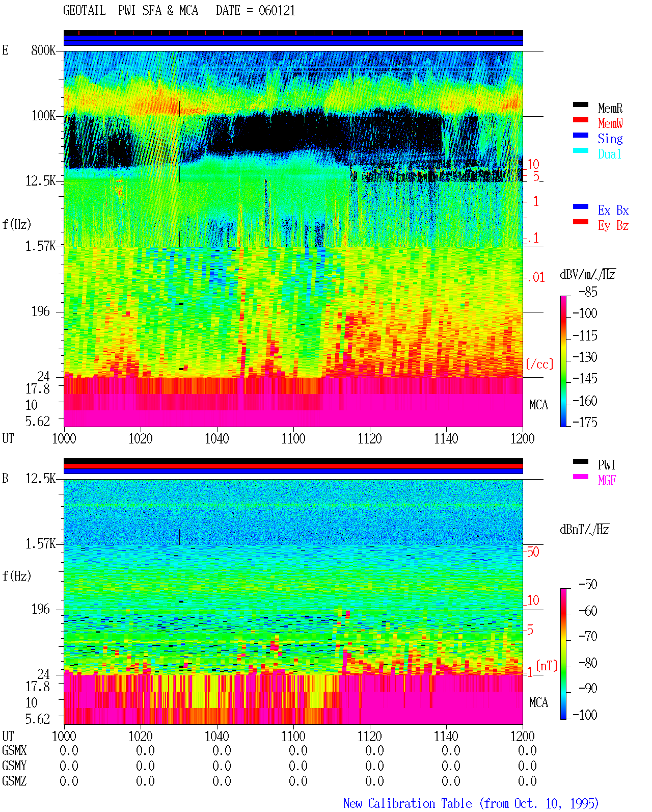Click the '-70' color scale value
The height and width of the screenshot is (812, 652).
point(588,636)
